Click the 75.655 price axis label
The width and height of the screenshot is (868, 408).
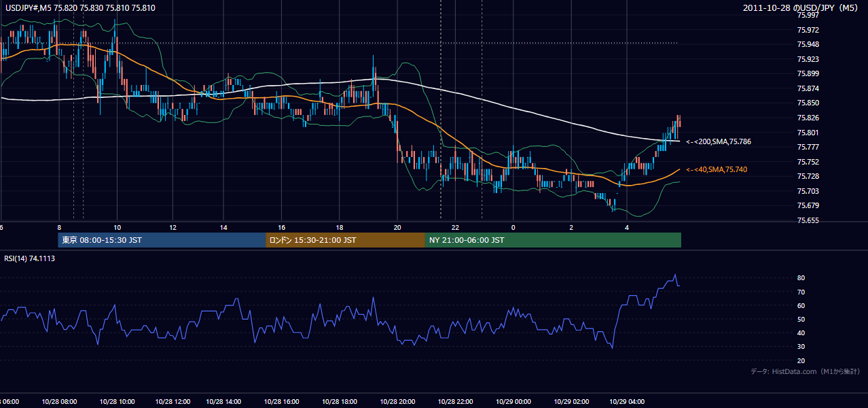(808, 220)
